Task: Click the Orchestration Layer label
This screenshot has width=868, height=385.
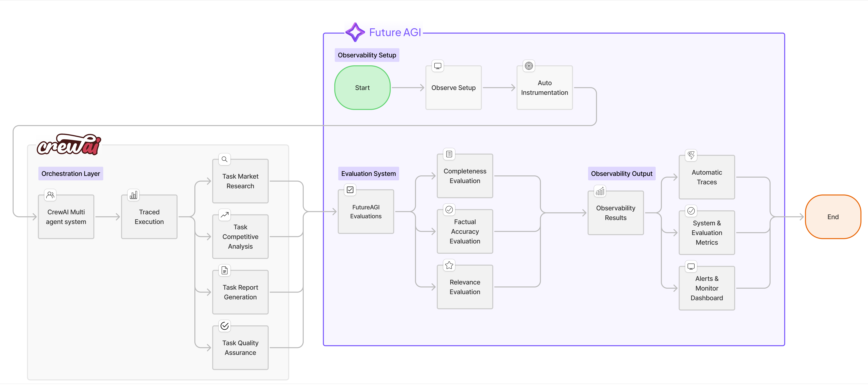Action: click(x=71, y=173)
